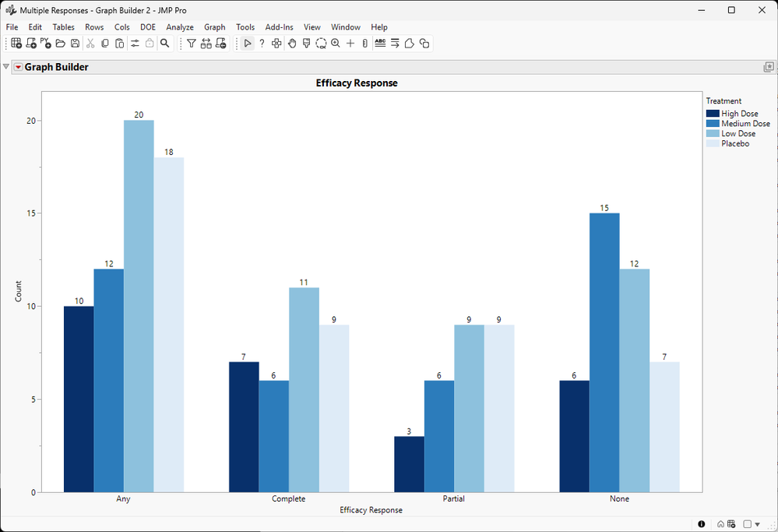Viewport: 778px width, 532px height.
Task: Select the Medium Dose bar labeled 15
Action: pyautogui.click(x=604, y=353)
